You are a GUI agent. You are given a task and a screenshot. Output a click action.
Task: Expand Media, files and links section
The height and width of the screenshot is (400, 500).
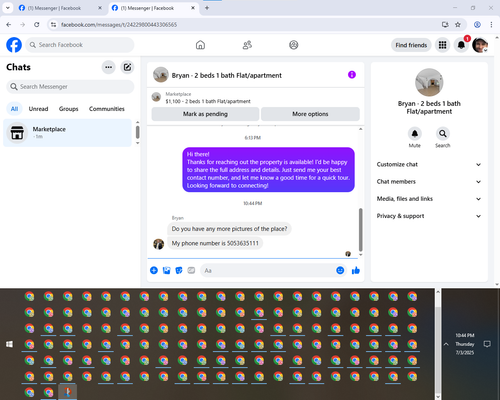pyautogui.click(x=429, y=199)
